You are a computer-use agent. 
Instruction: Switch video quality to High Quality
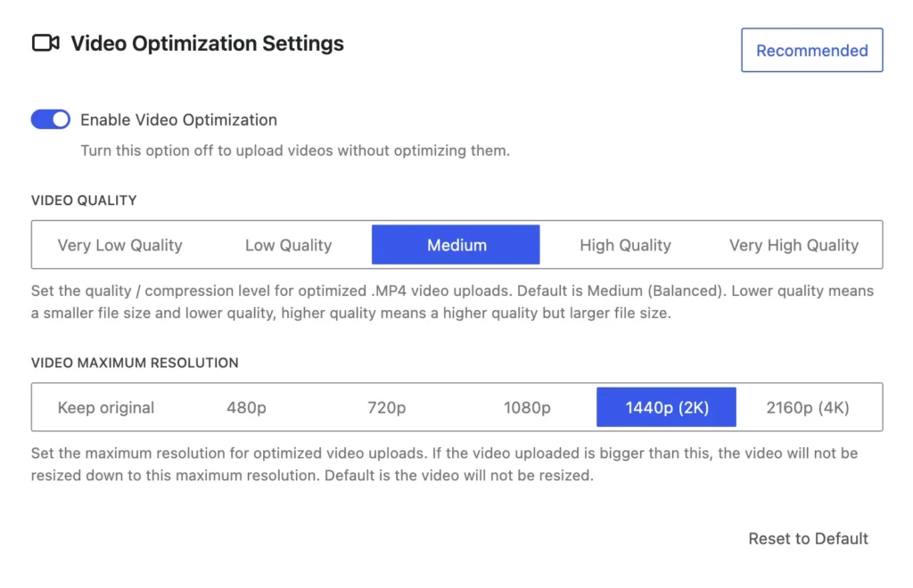tap(625, 245)
